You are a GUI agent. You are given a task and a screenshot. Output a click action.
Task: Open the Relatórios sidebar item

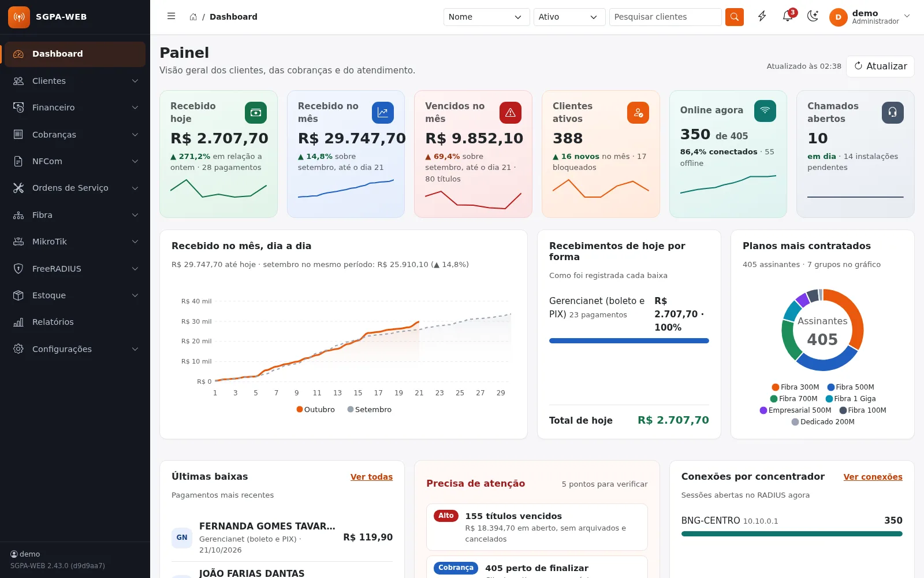[x=75, y=322]
